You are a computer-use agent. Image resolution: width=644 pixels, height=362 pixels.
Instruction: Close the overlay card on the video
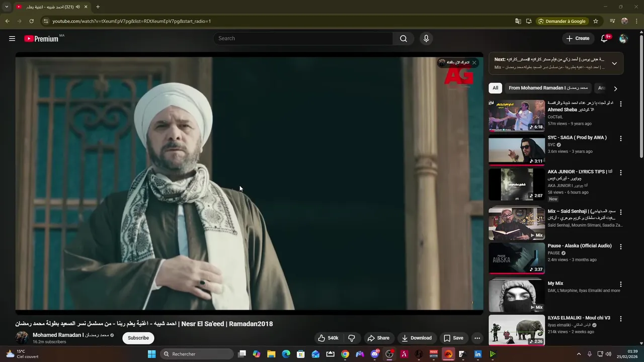pos(474,63)
